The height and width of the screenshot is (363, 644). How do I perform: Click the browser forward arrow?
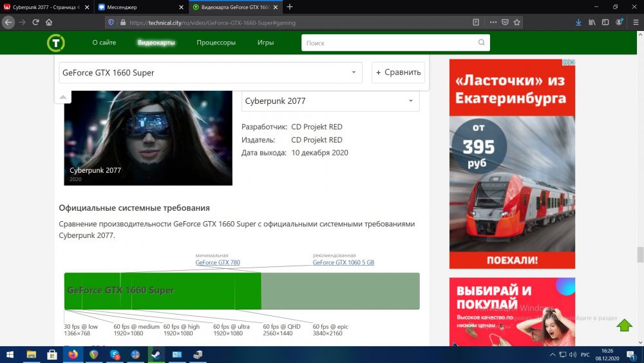[22, 22]
